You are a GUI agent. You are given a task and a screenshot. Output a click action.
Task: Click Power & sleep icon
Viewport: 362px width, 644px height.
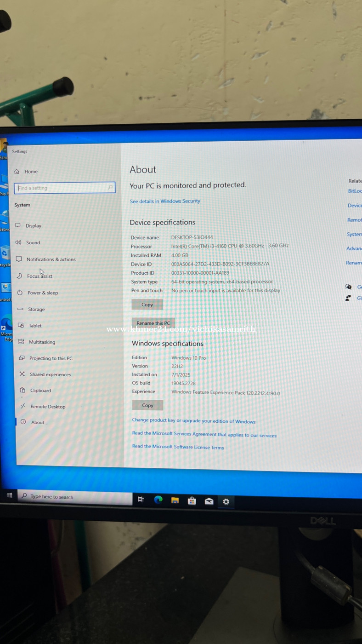coord(20,293)
